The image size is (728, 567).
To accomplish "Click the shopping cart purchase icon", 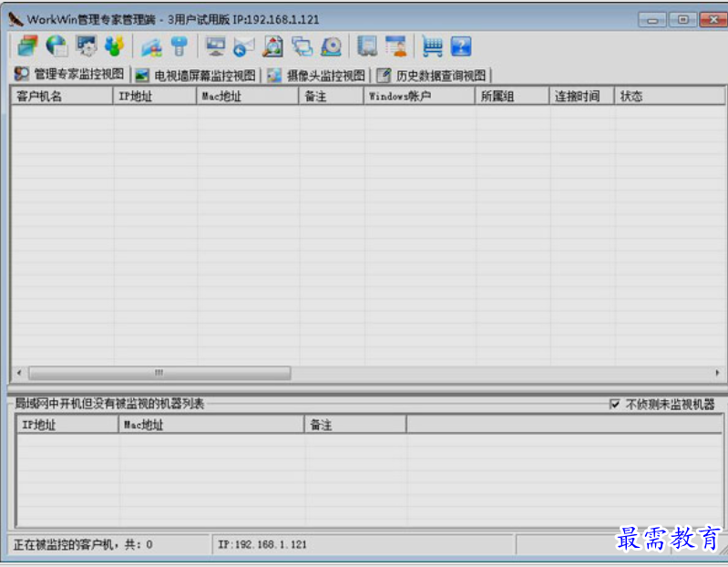I will (x=432, y=46).
